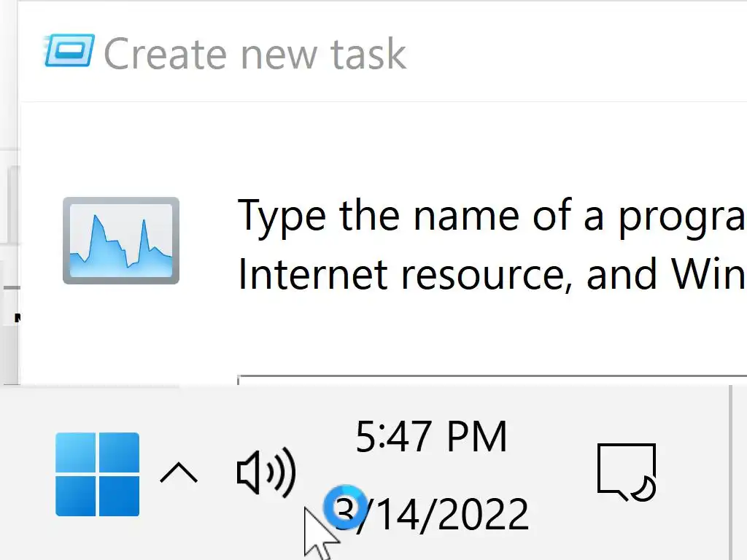Open the Windows Start menu

[x=97, y=474]
